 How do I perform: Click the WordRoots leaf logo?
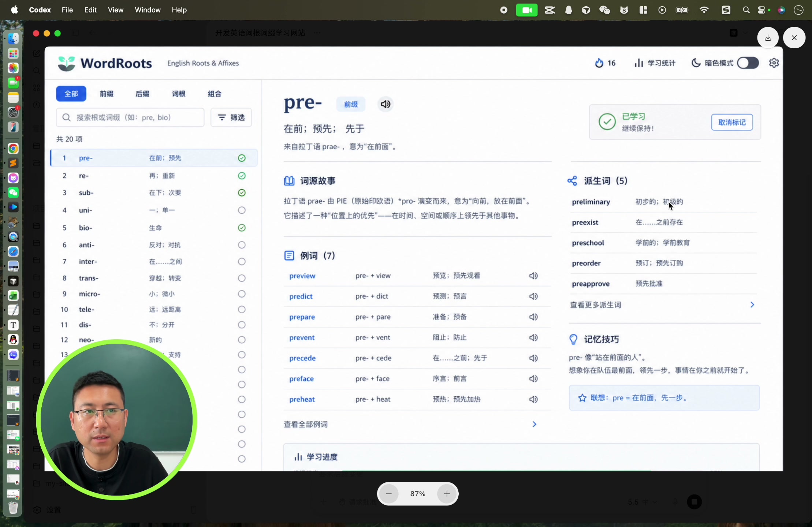(x=66, y=63)
